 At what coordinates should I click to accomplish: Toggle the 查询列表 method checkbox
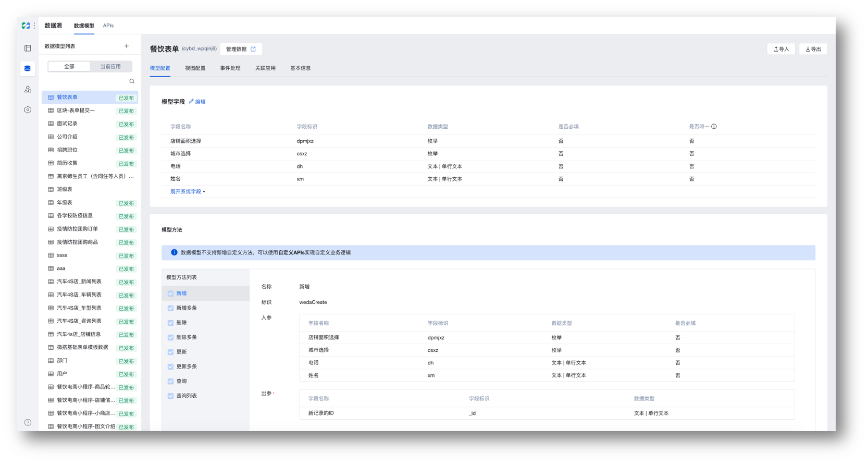(170, 396)
